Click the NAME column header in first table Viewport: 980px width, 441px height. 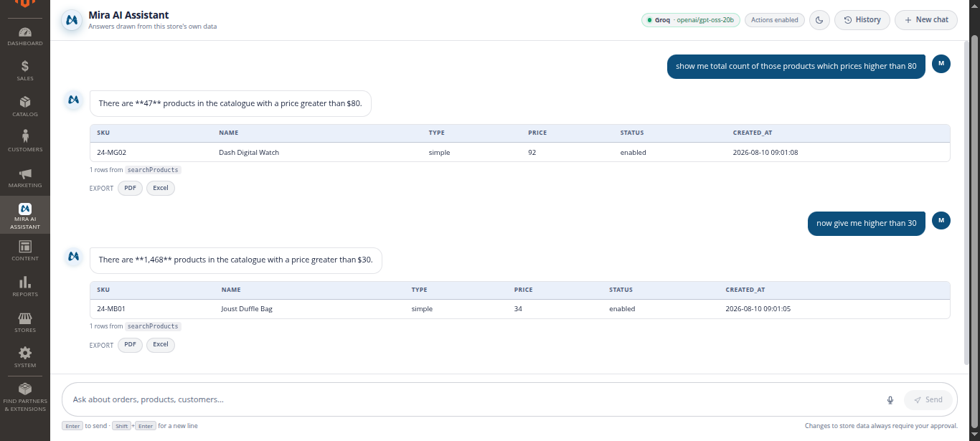click(228, 133)
